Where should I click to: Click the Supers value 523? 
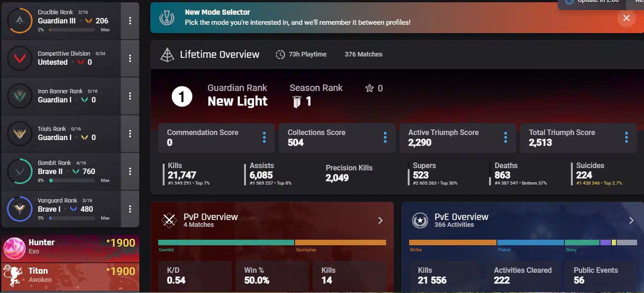point(421,175)
